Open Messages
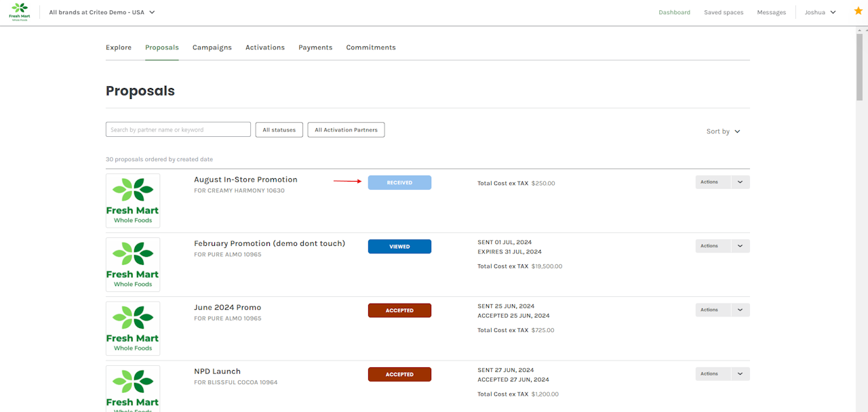Screen dimensions: 868x412 (772, 12)
